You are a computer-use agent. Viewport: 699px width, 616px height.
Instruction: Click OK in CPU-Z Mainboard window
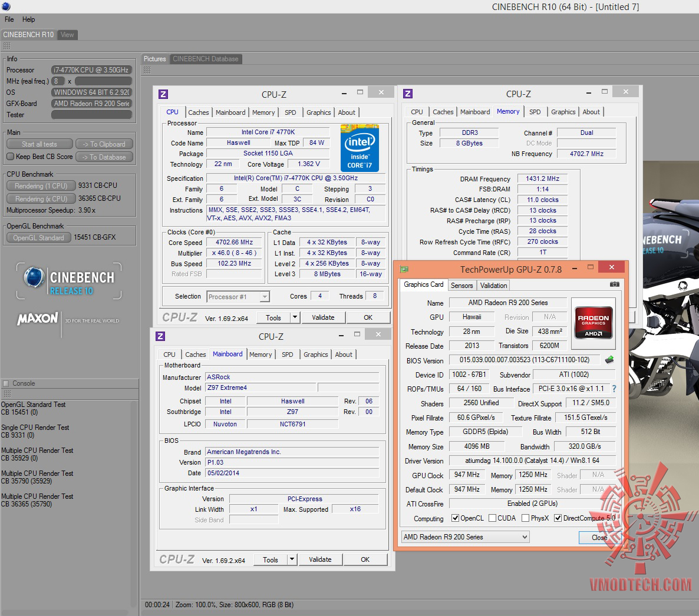pyautogui.click(x=365, y=559)
